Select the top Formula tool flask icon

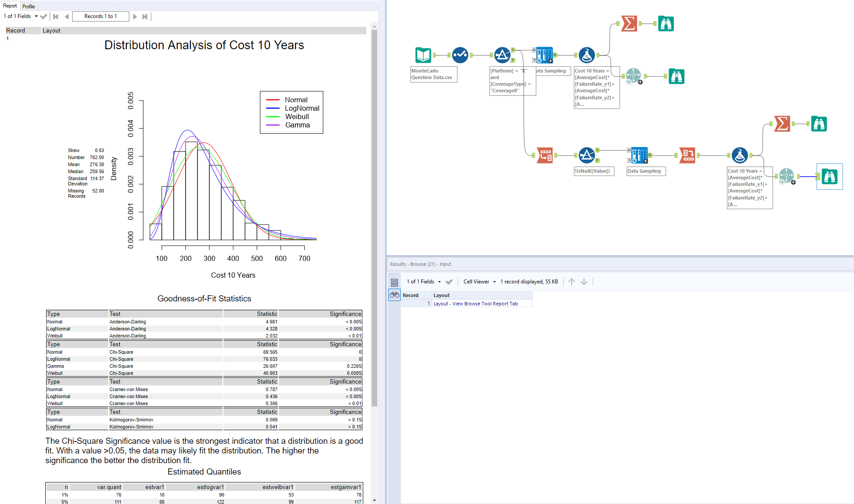pyautogui.click(x=587, y=55)
